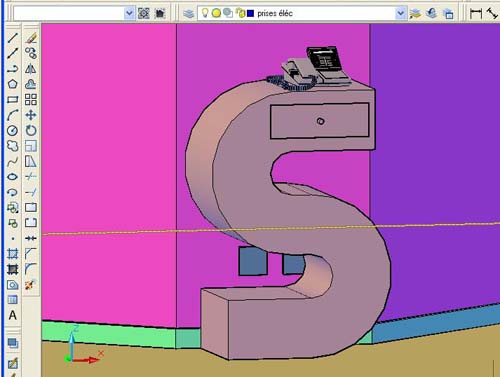Activate the Move tool

tap(31, 115)
